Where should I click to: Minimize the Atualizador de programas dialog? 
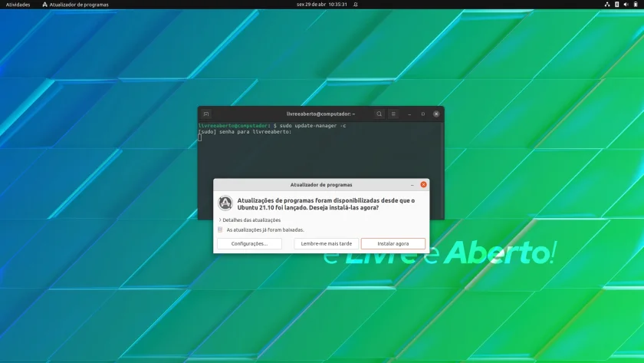pos(412,185)
